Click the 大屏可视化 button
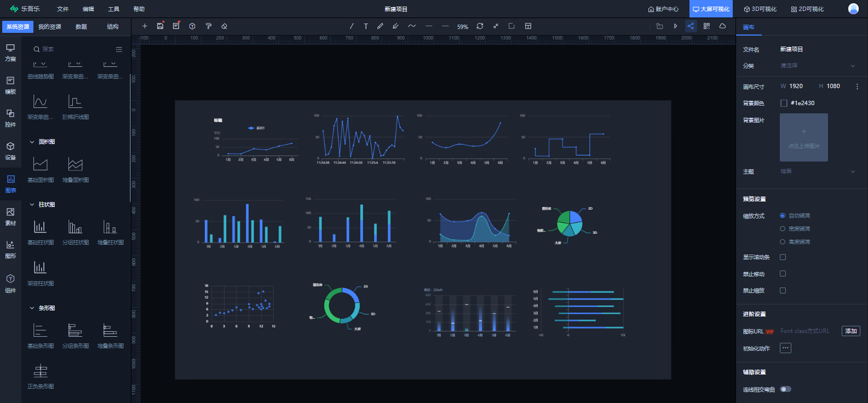 711,9
